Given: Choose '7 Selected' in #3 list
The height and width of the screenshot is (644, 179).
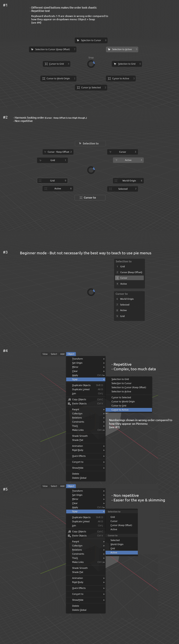Looking at the screenshot, I should pos(129,305).
